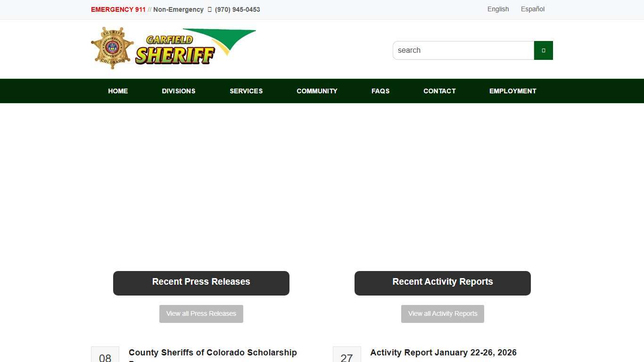Open the Recent Activity Reports panel
Viewport: 644px width, 362px height.
point(442,283)
